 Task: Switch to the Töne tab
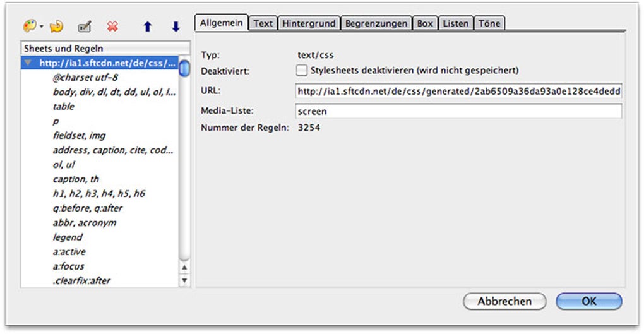click(489, 23)
